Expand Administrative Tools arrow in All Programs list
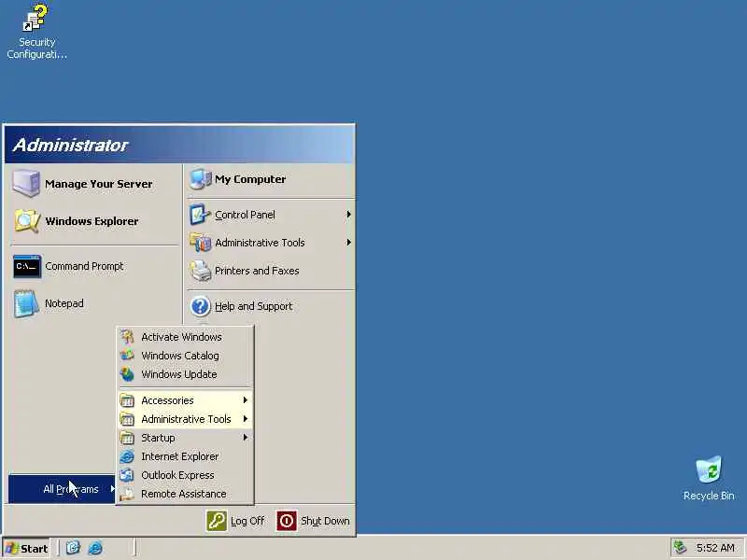 pos(246,419)
